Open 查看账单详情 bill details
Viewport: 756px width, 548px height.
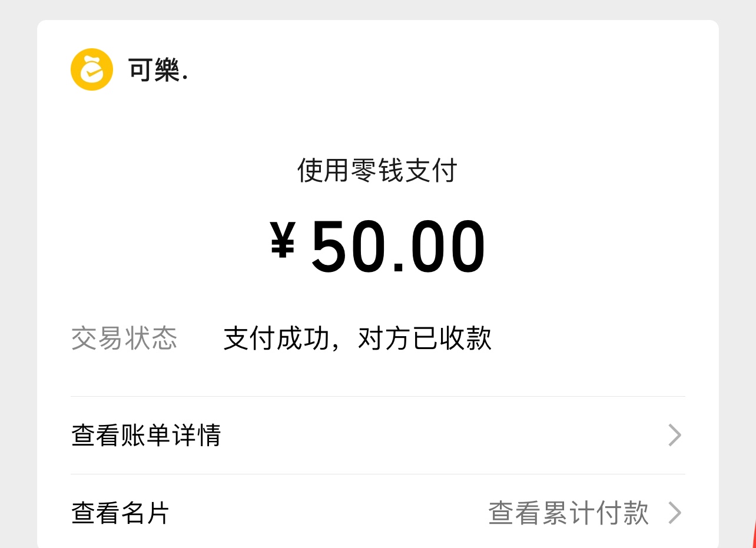coord(146,436)
